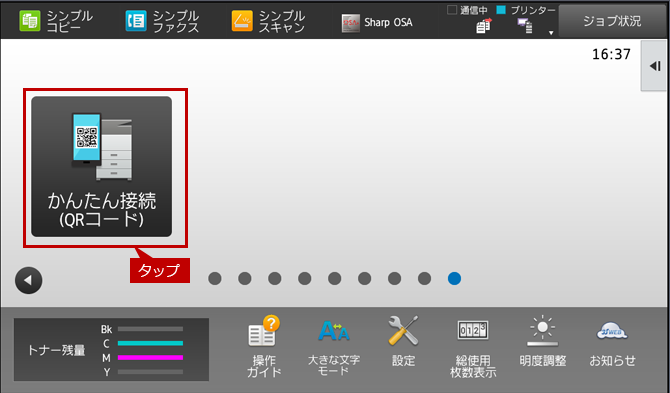Click the 通信中 communication status icon
The image size is (670, 393).
coord(484,26)
